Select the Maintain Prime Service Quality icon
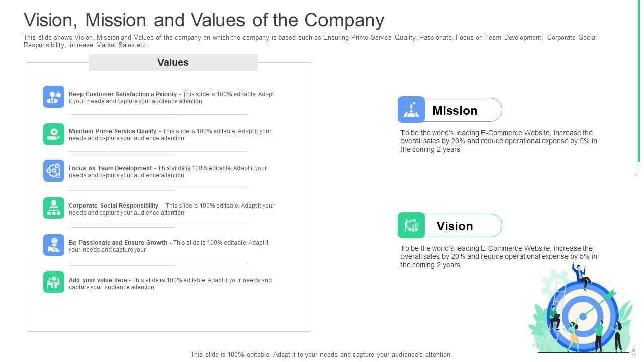 click(x=54, y=134)
